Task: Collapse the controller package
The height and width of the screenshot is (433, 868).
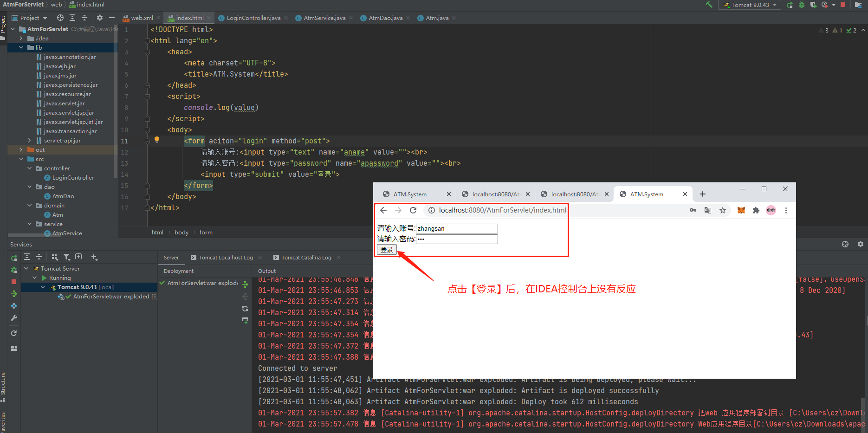Action: coord(29,168)
